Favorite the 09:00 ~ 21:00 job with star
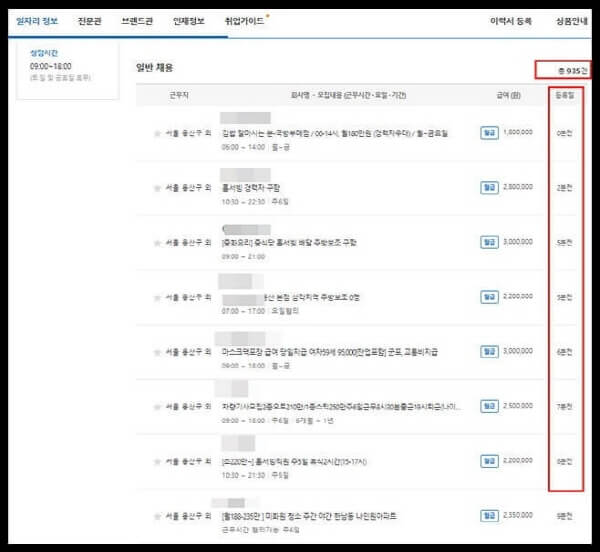The image size is (600, 552). [x=157, y=243]
